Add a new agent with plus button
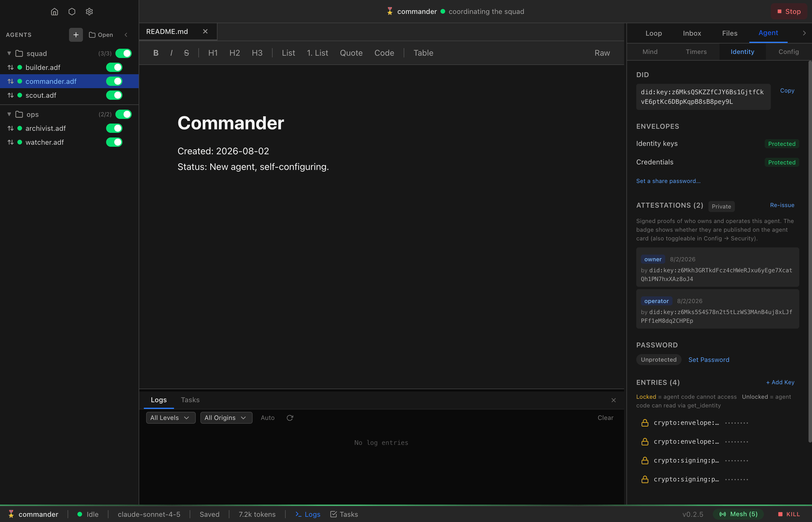This screenshot has height=522, width=812. (x=76, y=35)
